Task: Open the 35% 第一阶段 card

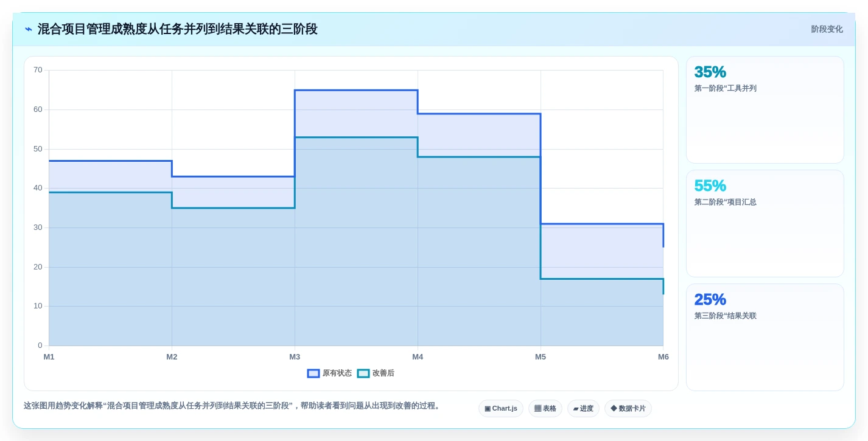Action: pyautogui.click(x=765, y=110)
